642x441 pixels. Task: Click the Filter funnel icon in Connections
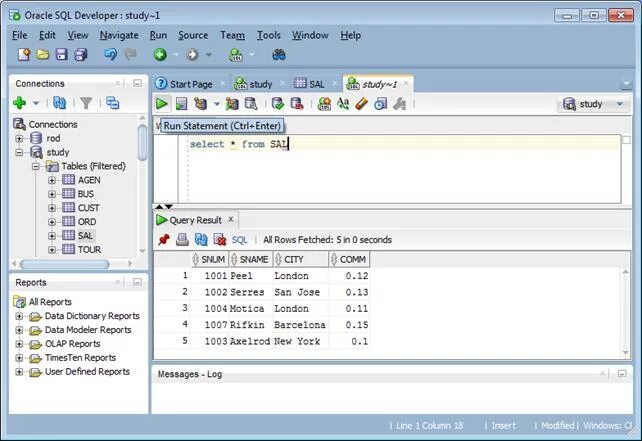pyautogui.click(x=86, y=103)
